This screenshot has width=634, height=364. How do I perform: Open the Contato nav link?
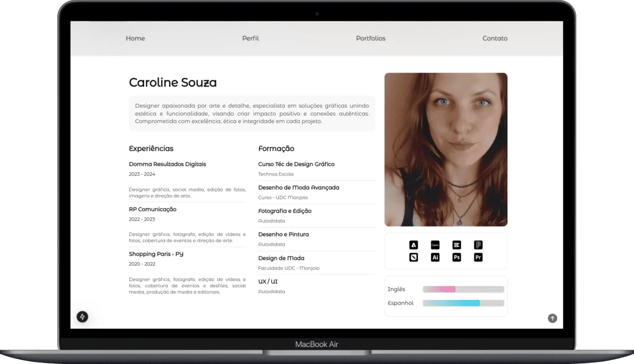(x=495, y=38)
